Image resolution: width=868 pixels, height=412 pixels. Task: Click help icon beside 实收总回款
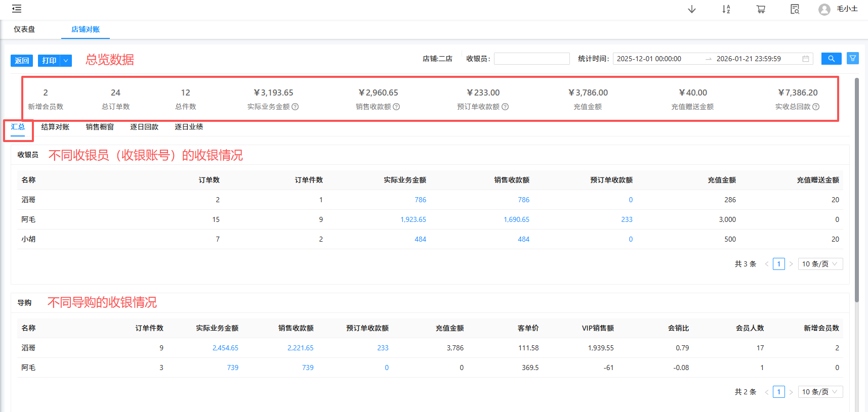click(816, 107)
